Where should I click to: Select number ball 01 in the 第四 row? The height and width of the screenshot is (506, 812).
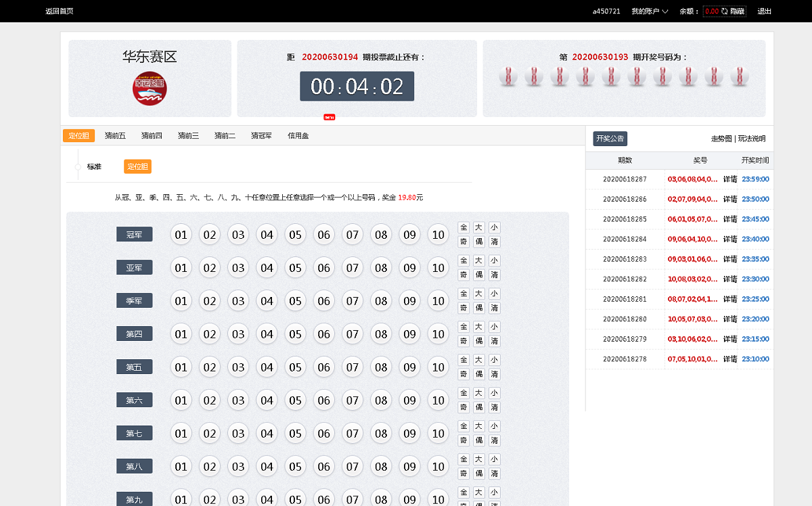click(x=181, y=333)
